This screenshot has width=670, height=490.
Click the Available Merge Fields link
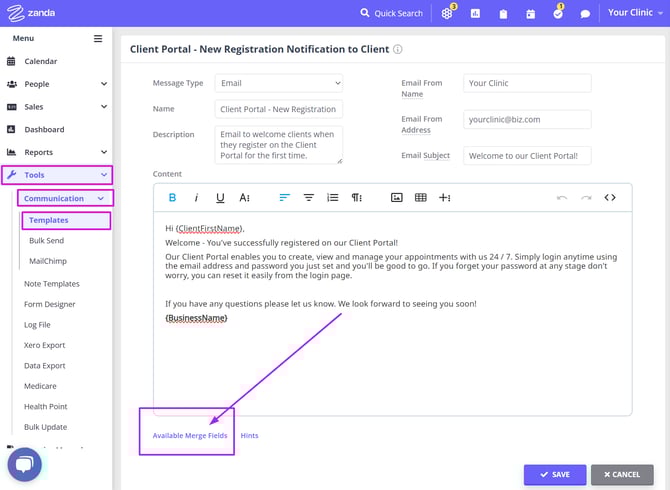(190, 436)
